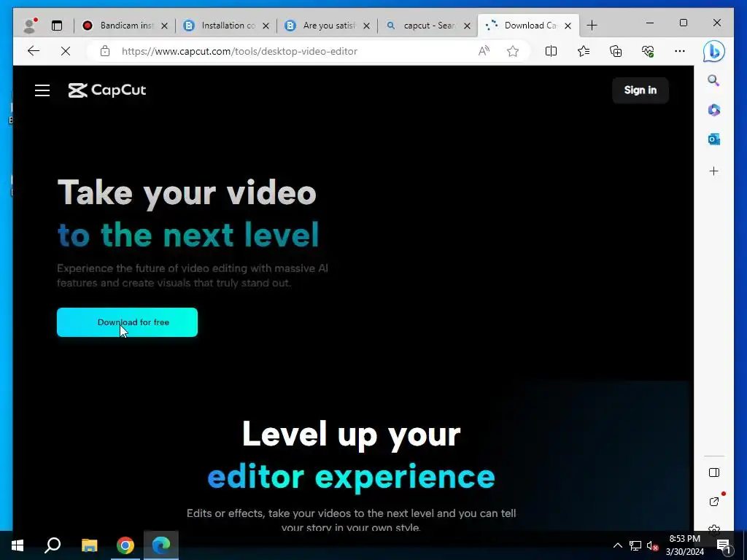Open the CapCut hamburger menu

click(x=42, y=90)
